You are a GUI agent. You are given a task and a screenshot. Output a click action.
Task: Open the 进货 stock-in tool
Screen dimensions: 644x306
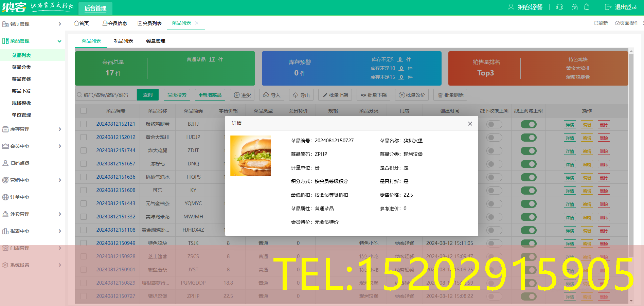pos(242,95)
